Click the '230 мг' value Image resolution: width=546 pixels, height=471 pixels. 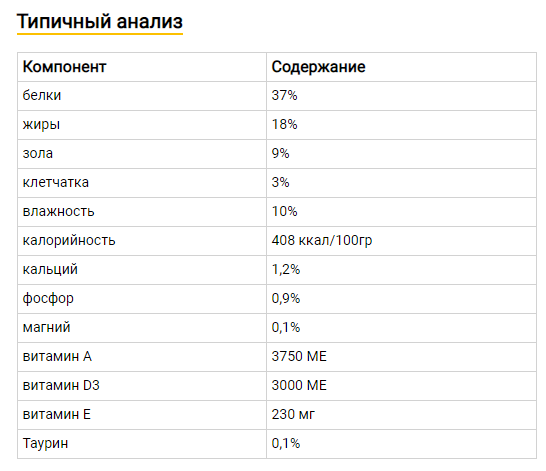tap(293, 415)
